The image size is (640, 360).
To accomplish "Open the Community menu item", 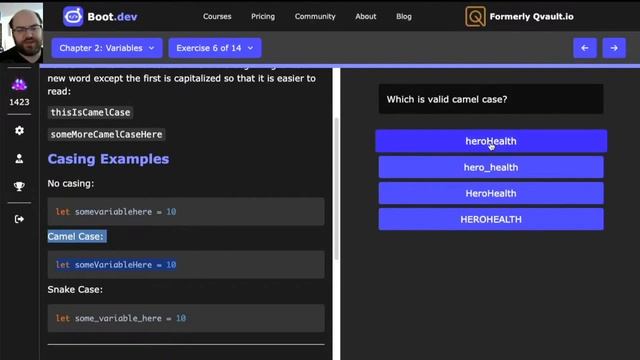I will 315,16.
